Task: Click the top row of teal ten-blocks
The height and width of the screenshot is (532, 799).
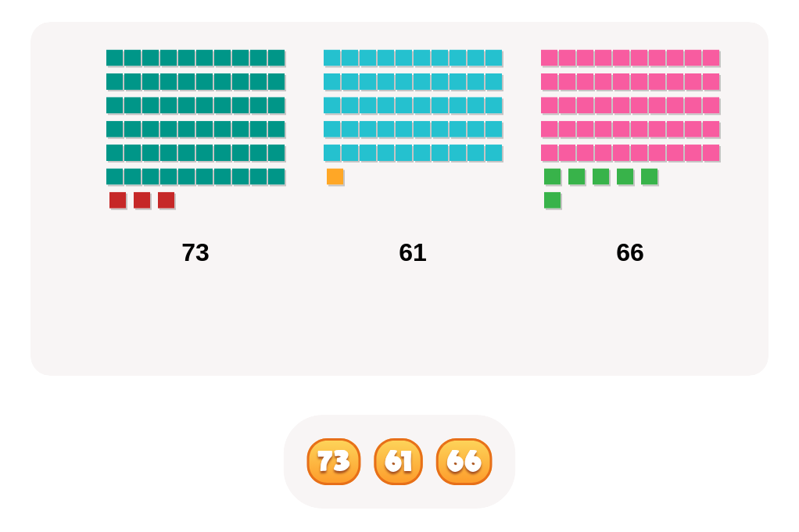Action: click(x=195, y=58)
